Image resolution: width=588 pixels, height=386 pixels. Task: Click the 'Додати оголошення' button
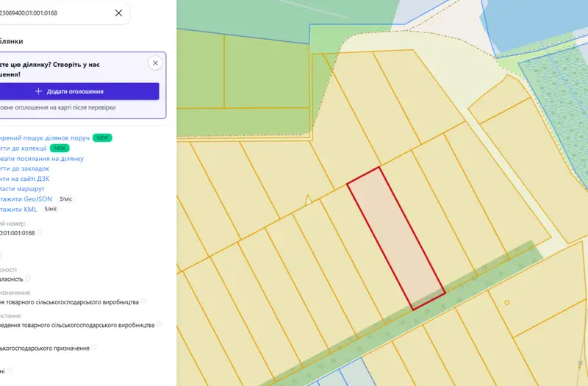click(79, 91)
